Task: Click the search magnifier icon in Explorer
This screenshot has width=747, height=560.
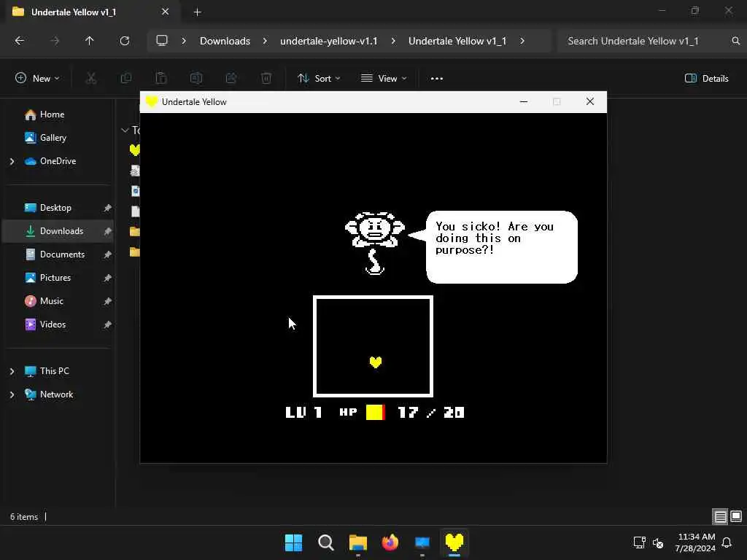Action: (735, 41)
